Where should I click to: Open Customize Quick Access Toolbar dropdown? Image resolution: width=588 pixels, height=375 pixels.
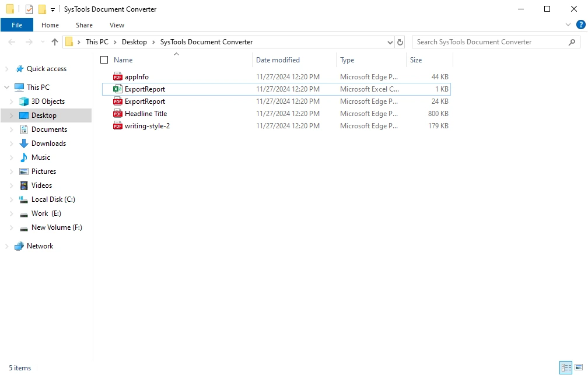(53, 9)
